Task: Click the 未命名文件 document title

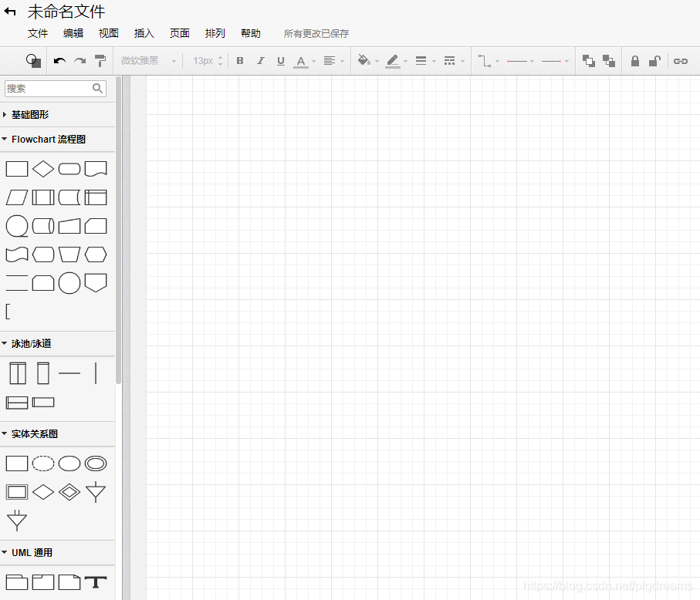Action: coord(66,12)
